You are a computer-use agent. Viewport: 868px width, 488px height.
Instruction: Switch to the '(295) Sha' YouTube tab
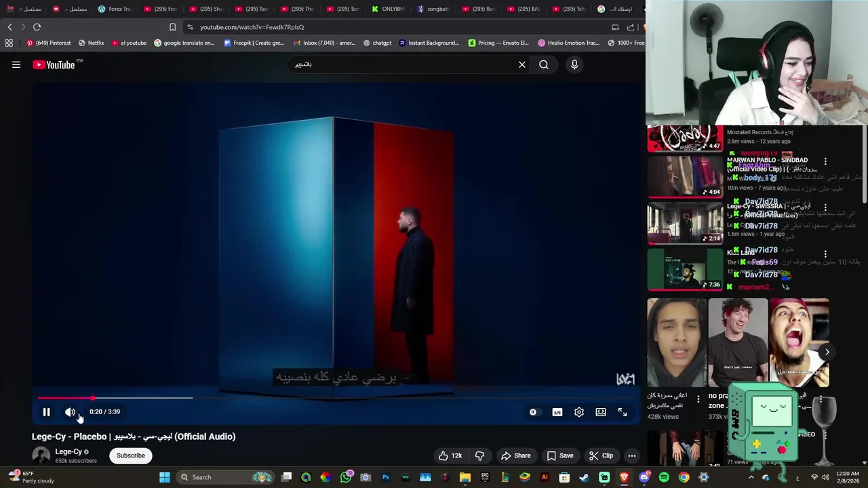(206, 9)
